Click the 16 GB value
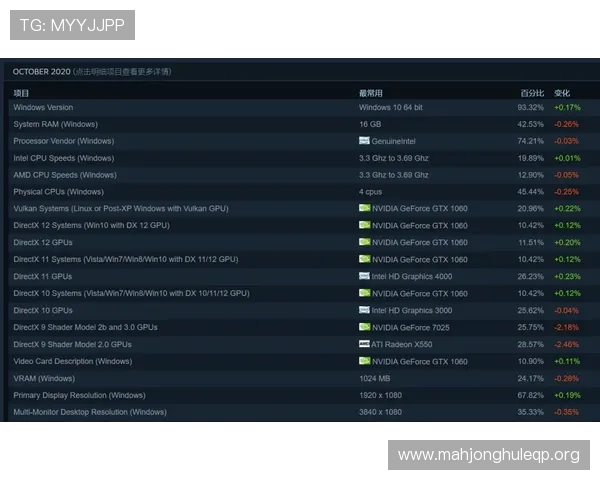Viewport: 600px width, 480px height. pos(370,124)
